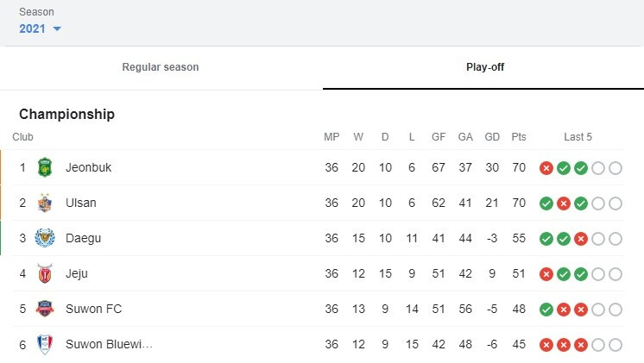Click Ulsan's fourth empty result circle
The height and width of the screenshot is (363, 644).
tap(598, 203)
